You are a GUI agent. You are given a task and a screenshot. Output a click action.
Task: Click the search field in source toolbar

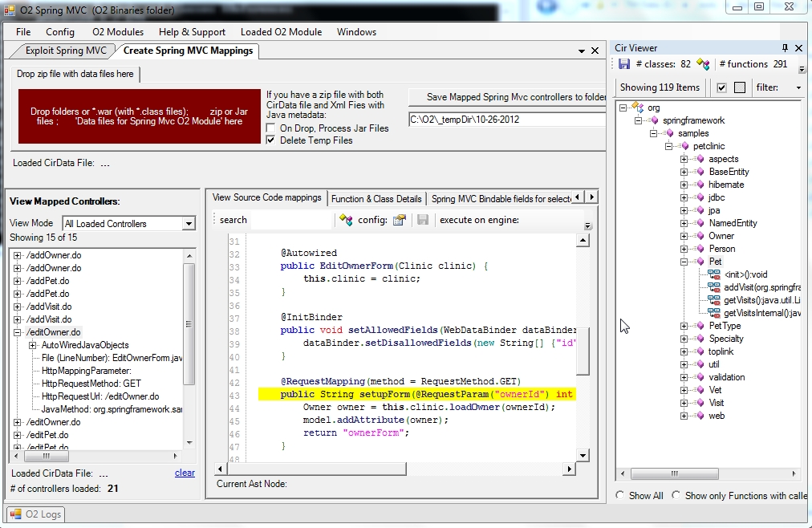point(290,220)
